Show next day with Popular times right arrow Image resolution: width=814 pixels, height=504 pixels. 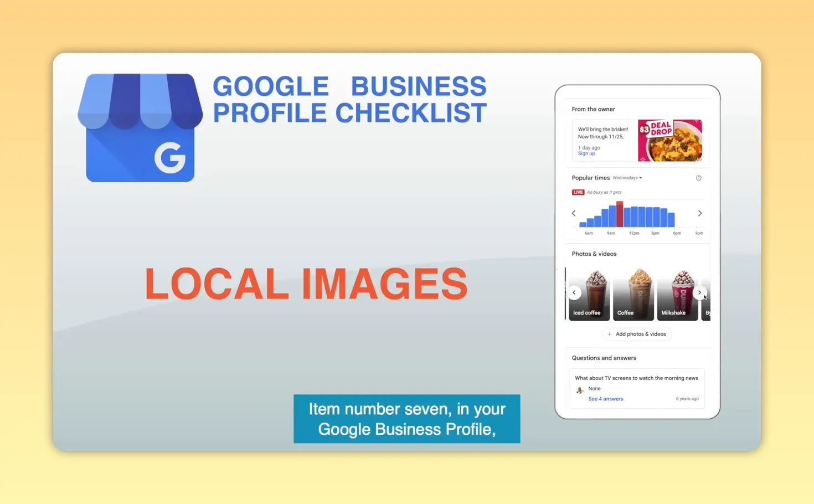tap(700, 213)
